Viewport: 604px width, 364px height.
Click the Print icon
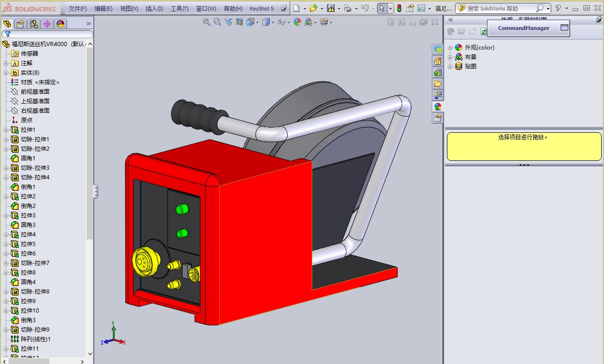click(347, 8)
